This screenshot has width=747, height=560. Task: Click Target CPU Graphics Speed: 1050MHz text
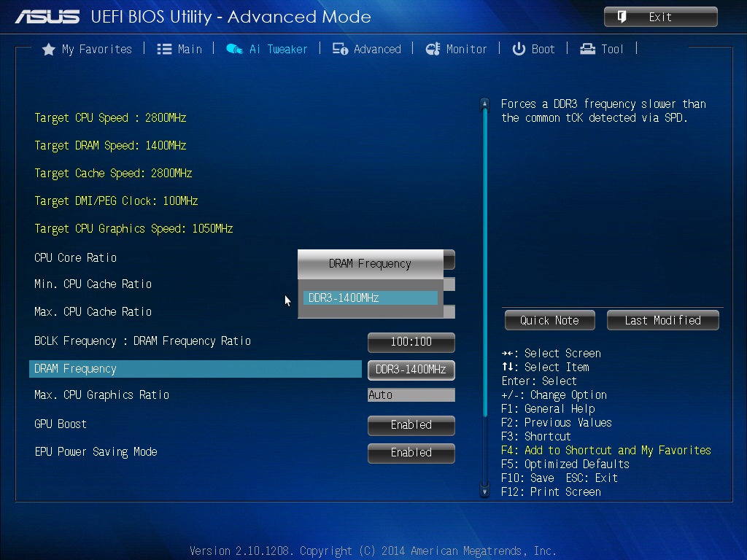[133, 228]
